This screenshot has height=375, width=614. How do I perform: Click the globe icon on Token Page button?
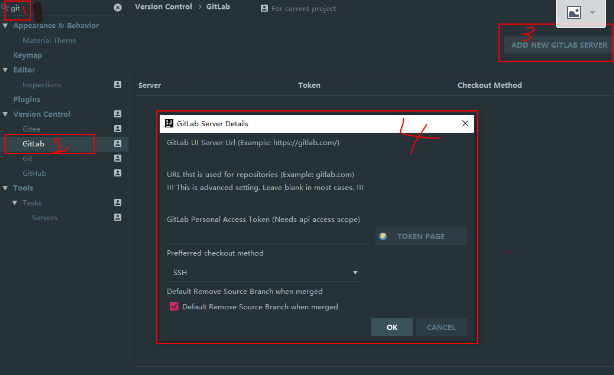(383, 236)
